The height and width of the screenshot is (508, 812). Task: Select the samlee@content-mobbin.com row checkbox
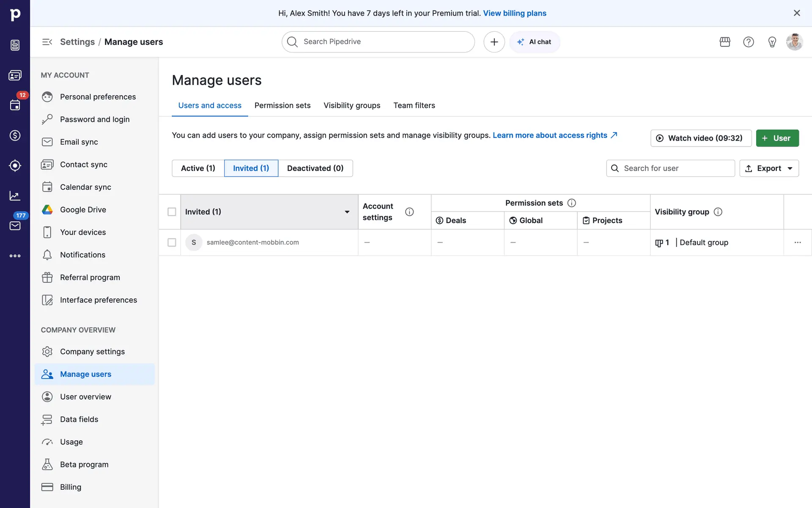click(172, 243)
